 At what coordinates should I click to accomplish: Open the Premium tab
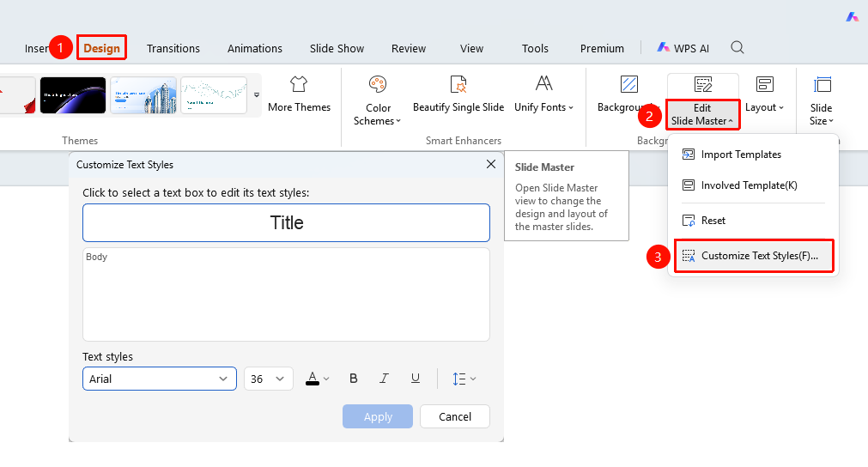tap(602, 48)
